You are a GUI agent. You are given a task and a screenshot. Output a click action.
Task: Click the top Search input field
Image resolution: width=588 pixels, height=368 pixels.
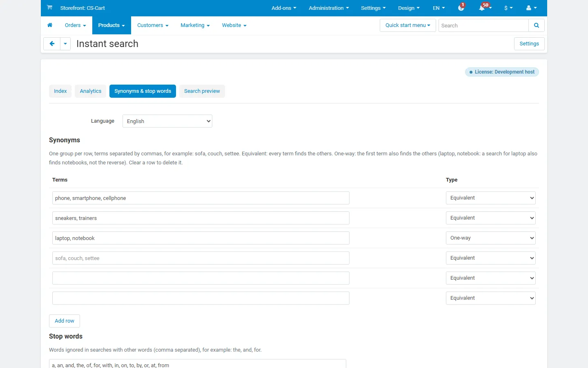coord(483,25)
